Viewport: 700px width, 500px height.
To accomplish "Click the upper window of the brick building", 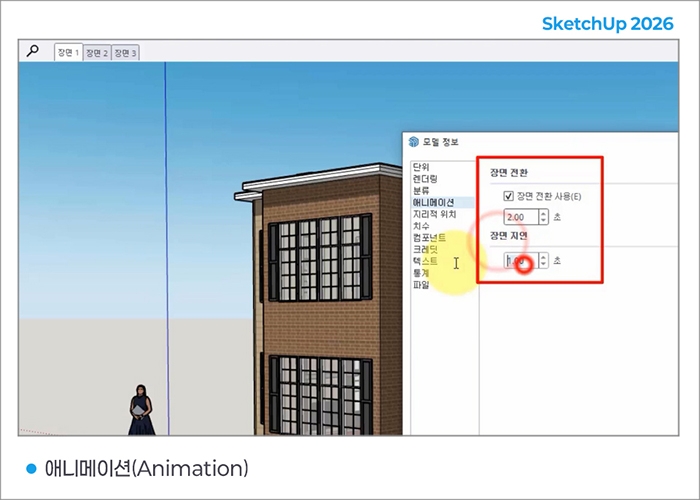I will tap(320, 258).
